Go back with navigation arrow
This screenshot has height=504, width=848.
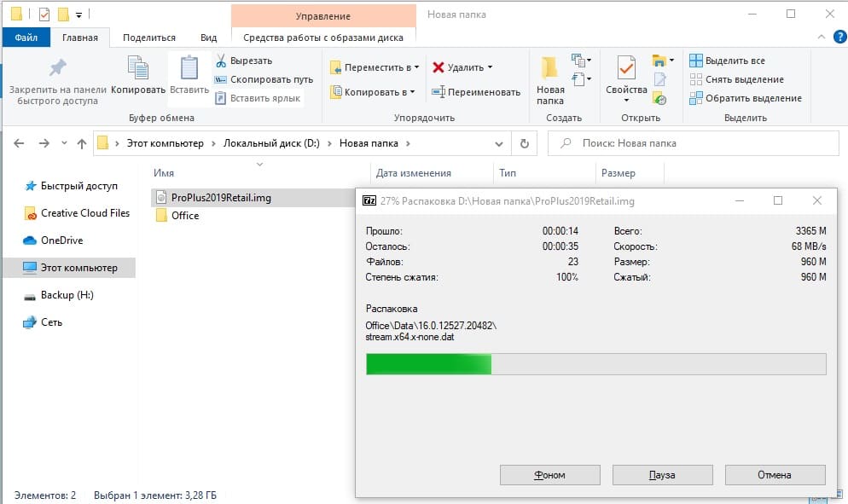19,143
